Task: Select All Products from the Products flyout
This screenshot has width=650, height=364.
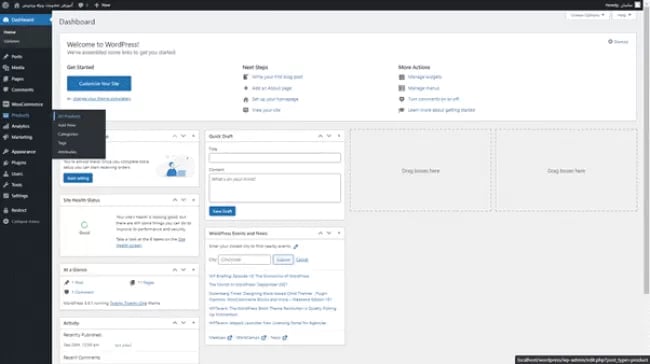Action: pyautogui.click(x=69, y=116)
